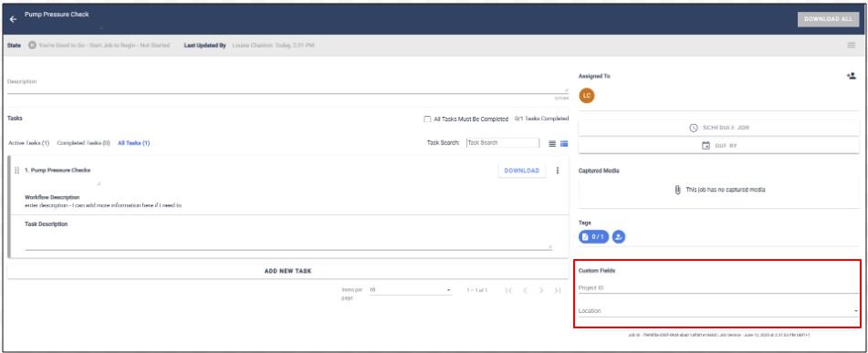Go to the last page of tasks

pyautogui.click(x=558, y=290)
